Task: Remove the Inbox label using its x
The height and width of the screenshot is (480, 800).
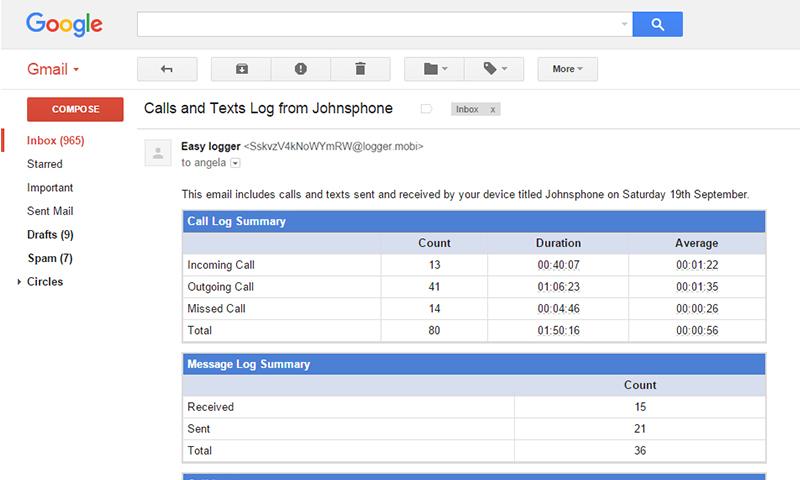Action: [x=493, y=109]
